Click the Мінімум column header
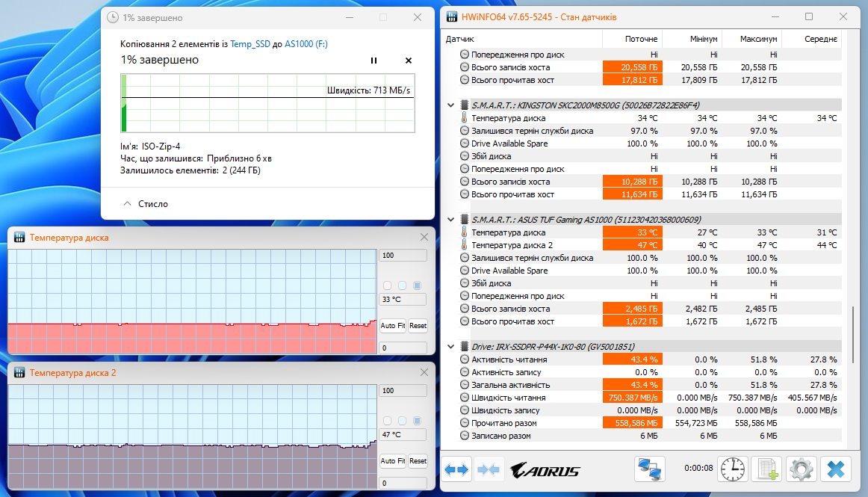868x497 pixels. (692, 39)
